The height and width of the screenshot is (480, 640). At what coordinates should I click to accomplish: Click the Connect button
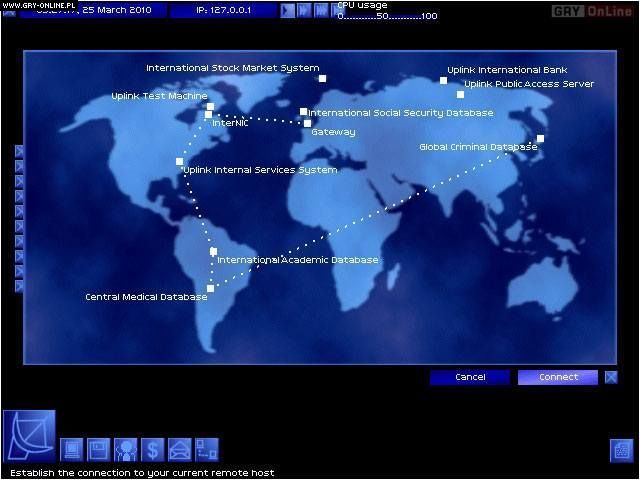tap(558, 377)
